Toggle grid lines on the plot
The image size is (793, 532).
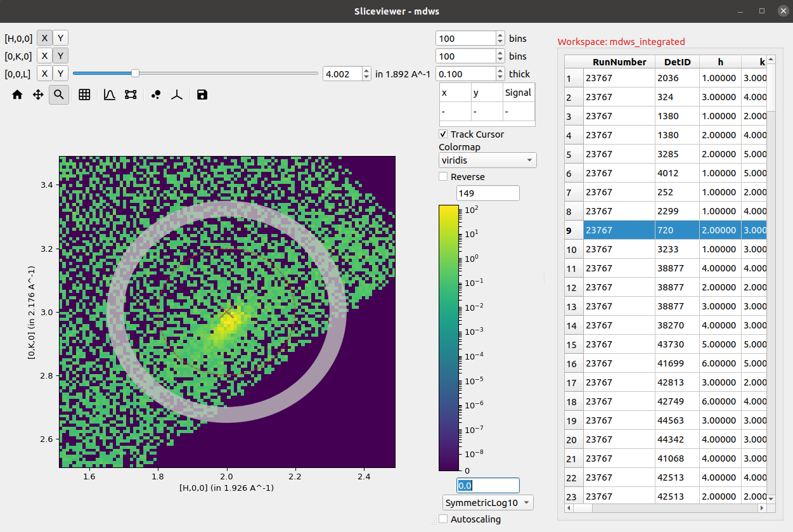84,94
